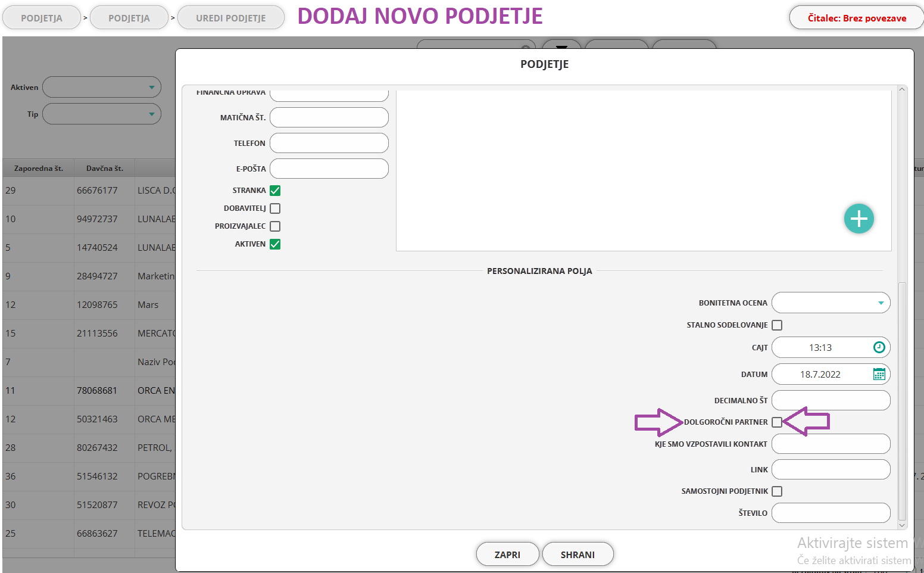Open the Tip filter dropdown

click(x=102, y=114)
